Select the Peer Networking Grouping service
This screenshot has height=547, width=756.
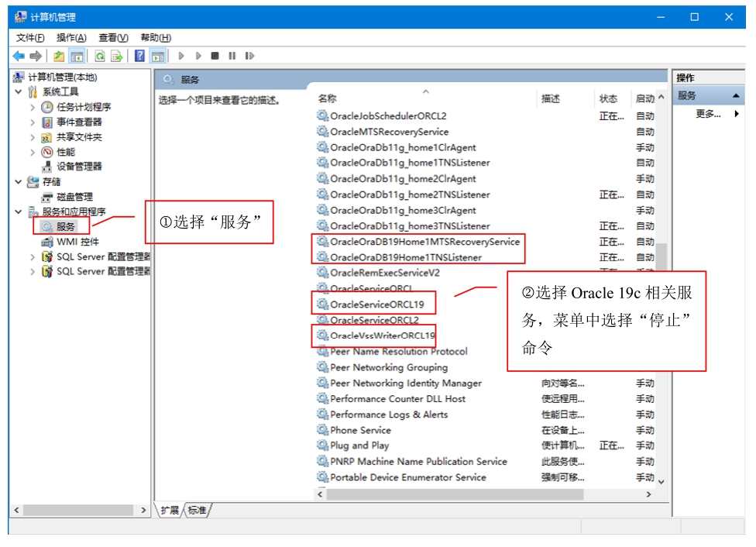(389, 367)
